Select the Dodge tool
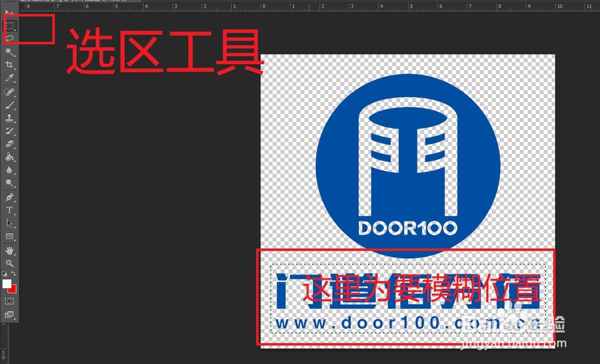 pyautogui.click(x=10, y=183)
